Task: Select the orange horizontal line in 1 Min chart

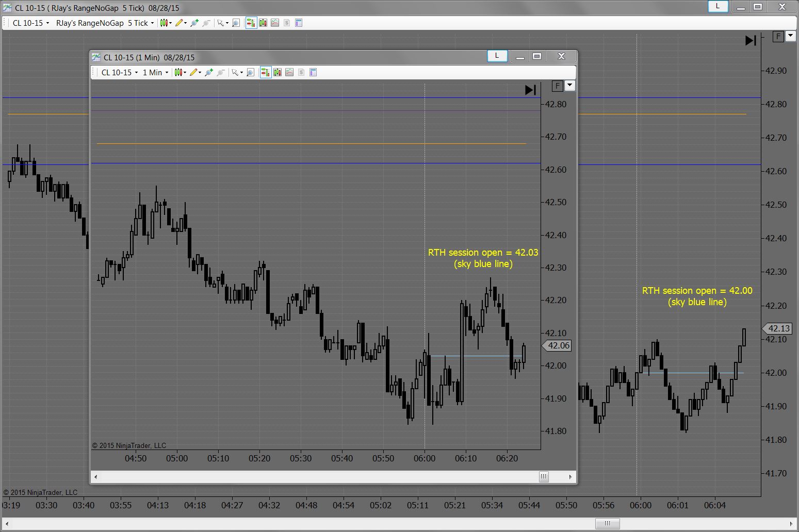Action: [311, 143]
